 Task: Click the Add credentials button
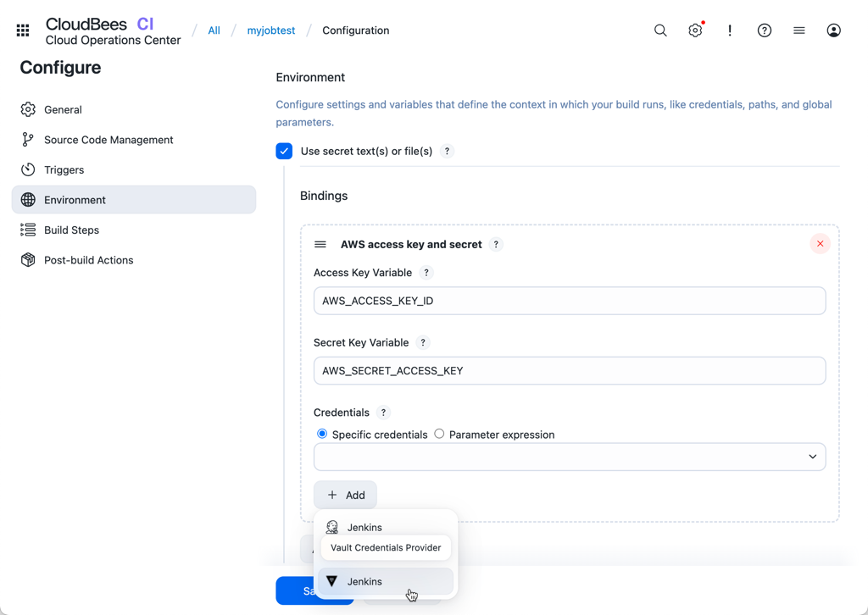pos(346,495)
